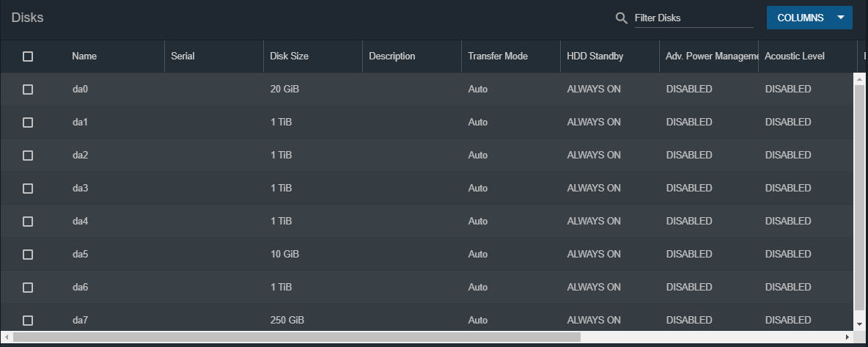Click the search magnifier icon
Image resolution: width=868 pixels, height=347 pixels.
coord(621,18)
